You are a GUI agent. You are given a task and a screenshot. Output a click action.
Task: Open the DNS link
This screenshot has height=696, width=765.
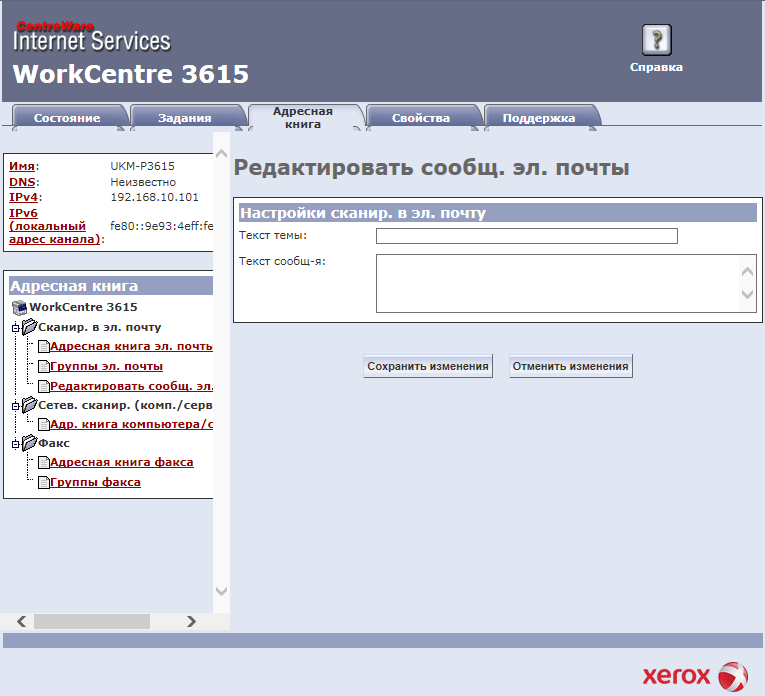[22, 182]
